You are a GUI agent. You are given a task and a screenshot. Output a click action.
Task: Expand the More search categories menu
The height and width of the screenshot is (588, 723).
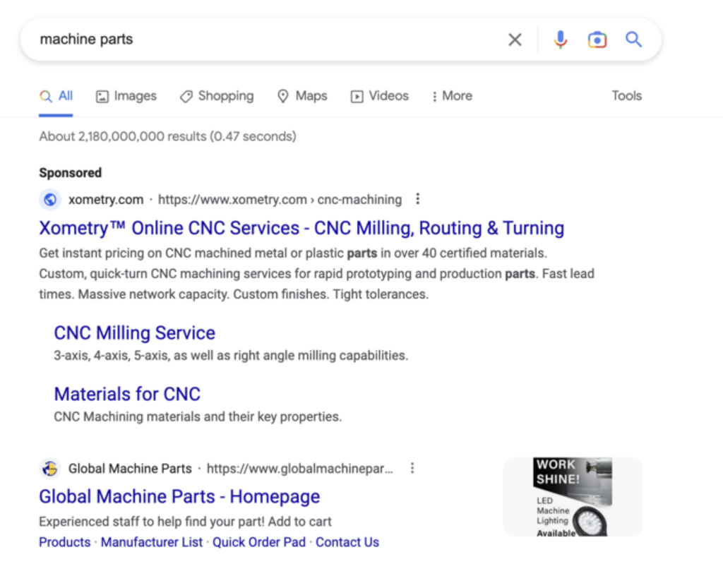(451, 96)
